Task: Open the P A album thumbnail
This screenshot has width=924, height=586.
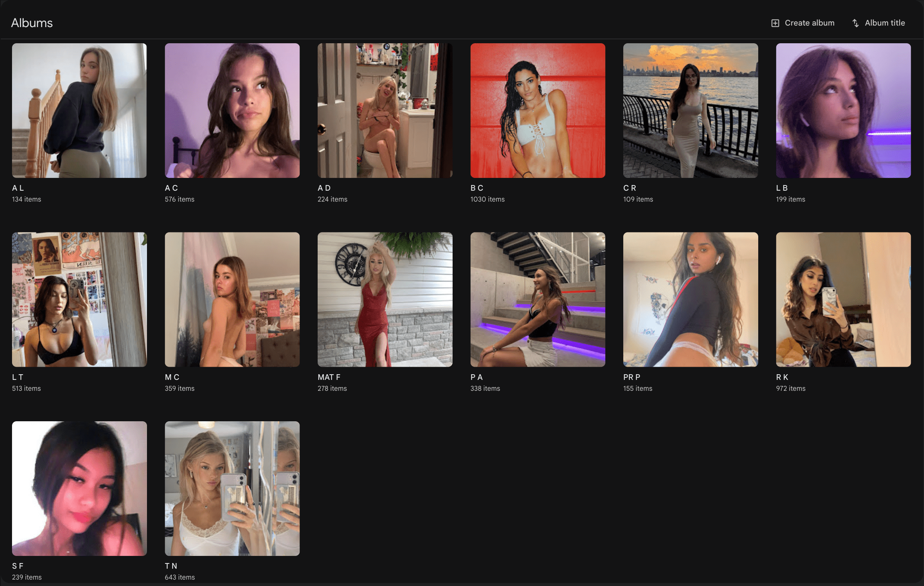Action: [x=538, y=299]
